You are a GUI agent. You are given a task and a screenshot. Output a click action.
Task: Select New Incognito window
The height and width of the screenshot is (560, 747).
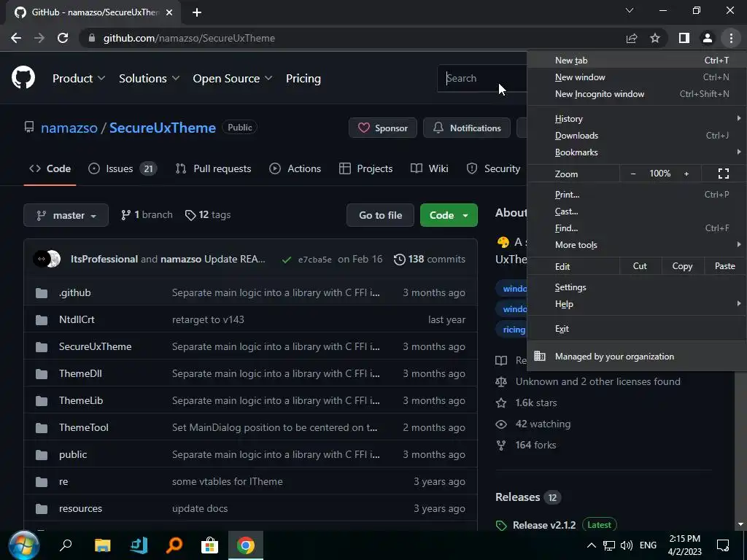point(637,94)
